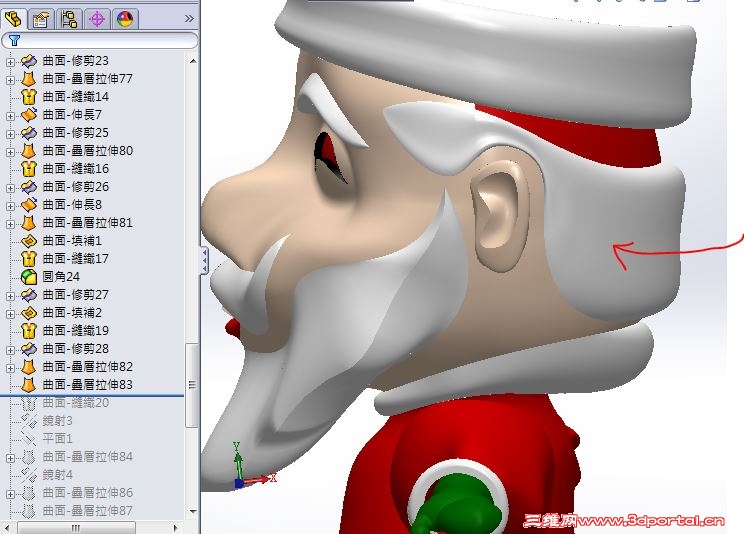Click the loft icon of 曲面-疊層拉伸77
The height and width of the screenshot is (534, 744).
(29, 79)
